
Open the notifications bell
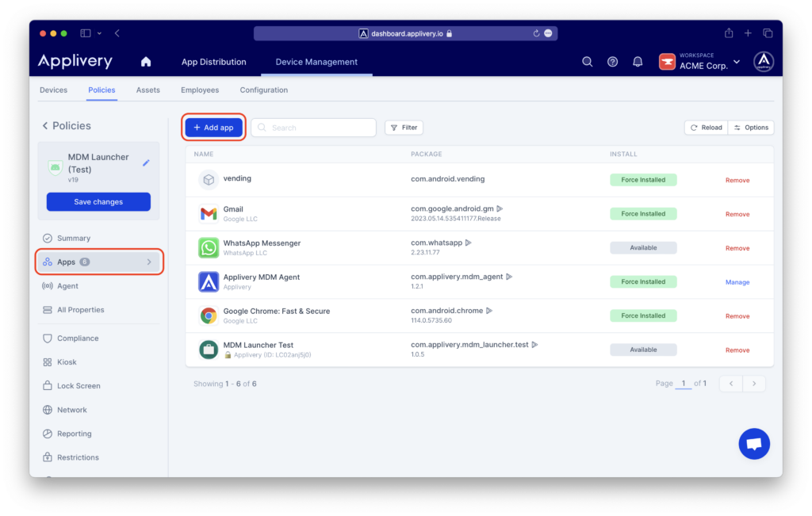click(x=638, y=62)
